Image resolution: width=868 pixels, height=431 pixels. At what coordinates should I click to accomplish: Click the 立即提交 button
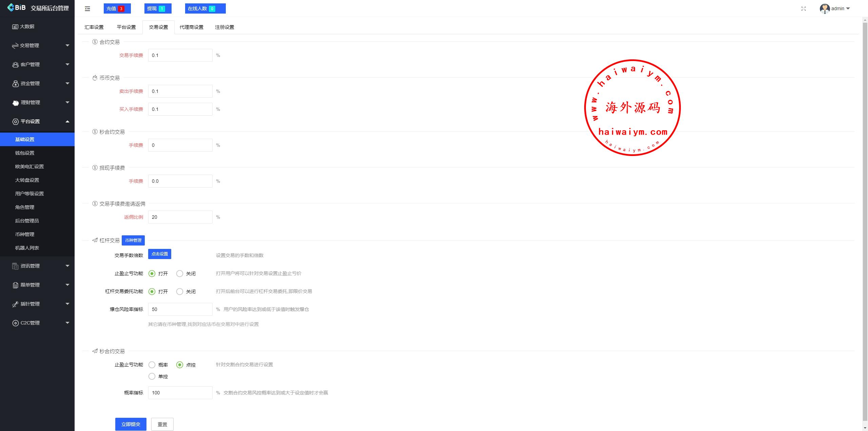tap(131, 424)
